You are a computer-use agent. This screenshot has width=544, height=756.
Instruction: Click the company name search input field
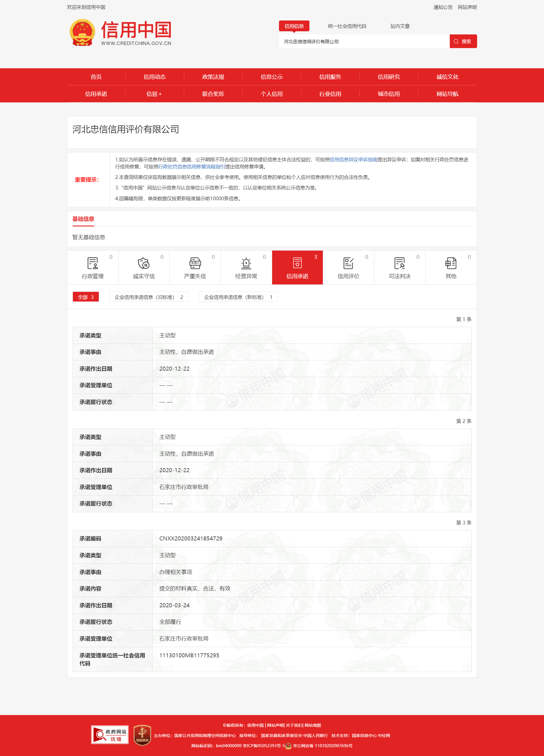click(x=364, y=42)
